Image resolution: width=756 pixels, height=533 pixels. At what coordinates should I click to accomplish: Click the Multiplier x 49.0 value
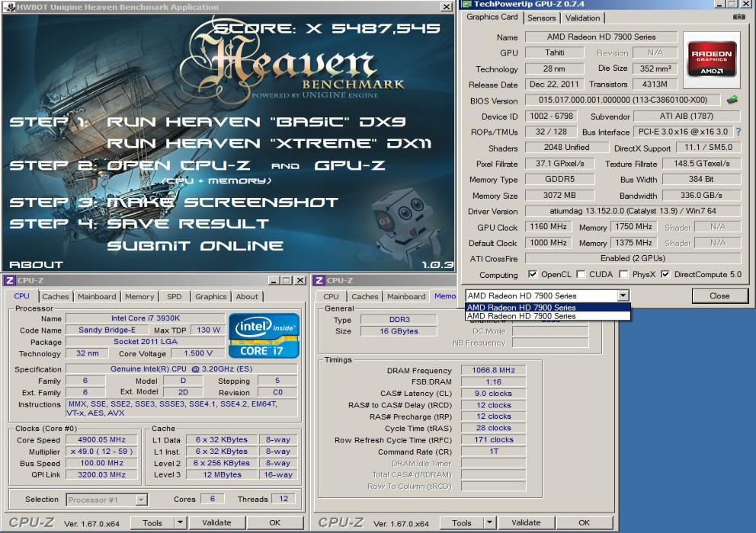[101, 452]
